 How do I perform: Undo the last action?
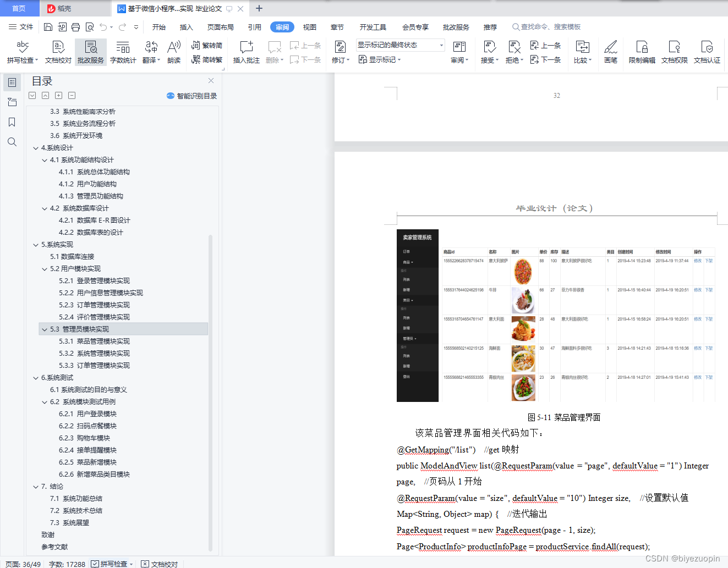103,27
